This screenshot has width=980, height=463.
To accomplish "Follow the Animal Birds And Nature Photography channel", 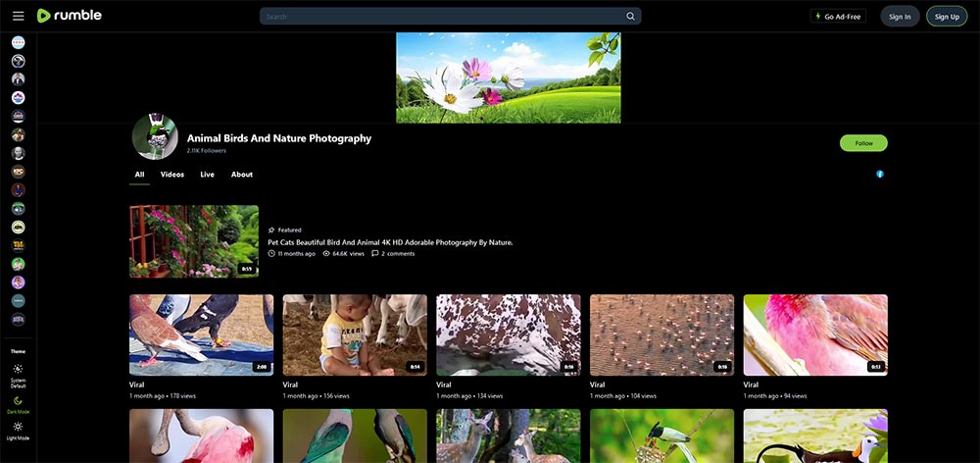I will pyautogui.click(x=863, y=143).
